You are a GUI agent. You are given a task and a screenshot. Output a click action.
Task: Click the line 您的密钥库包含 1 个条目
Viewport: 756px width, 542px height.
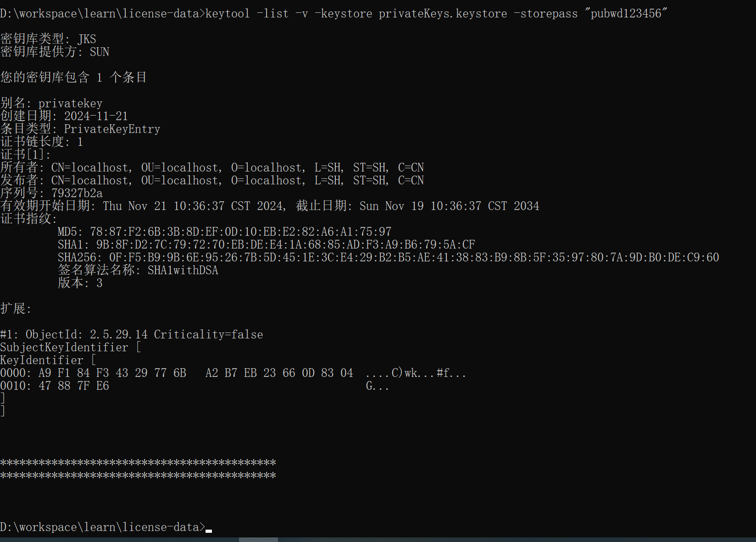tap(73, 77)
